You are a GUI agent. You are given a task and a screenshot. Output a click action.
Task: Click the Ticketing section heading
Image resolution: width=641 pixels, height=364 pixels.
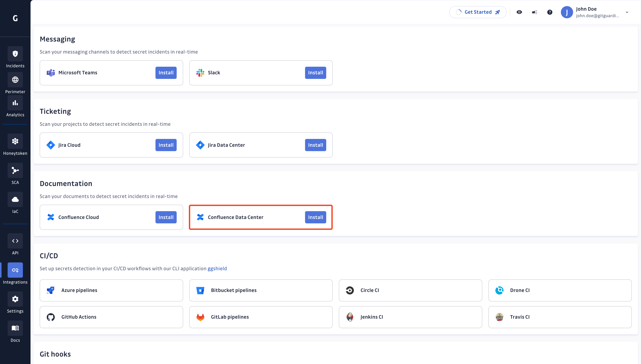(55, 111)
